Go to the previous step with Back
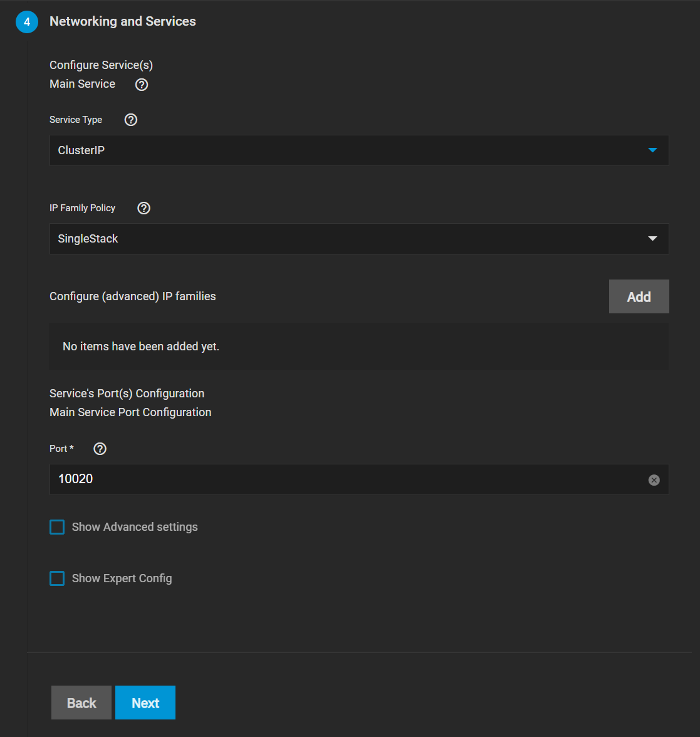 coord(81,703)
